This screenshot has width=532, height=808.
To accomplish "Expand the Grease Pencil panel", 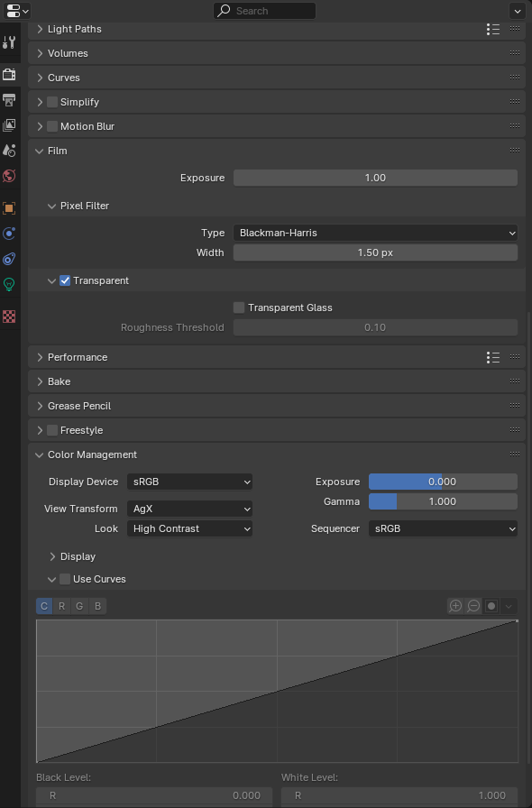I will tap(40, 406).
